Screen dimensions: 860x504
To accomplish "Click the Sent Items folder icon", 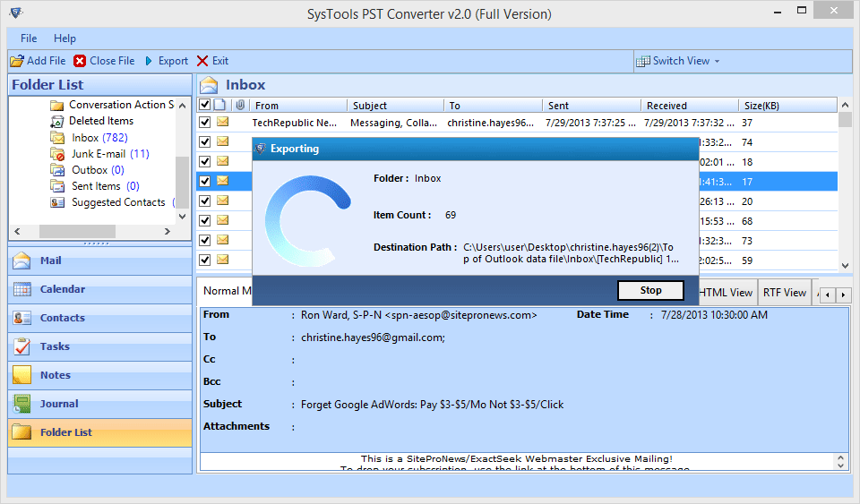I will click(x=57, y=186).
